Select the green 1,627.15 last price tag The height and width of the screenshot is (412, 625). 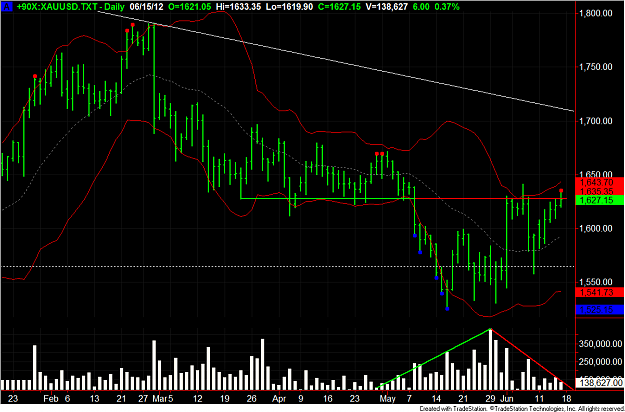click(601, 200)
